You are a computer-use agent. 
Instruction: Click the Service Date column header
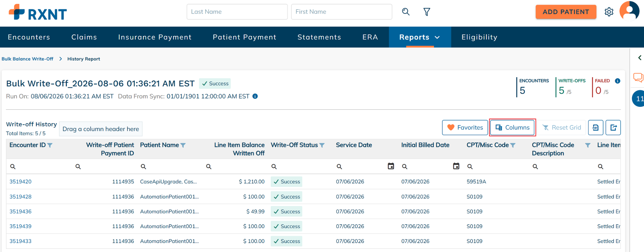[x=354, y=145]
